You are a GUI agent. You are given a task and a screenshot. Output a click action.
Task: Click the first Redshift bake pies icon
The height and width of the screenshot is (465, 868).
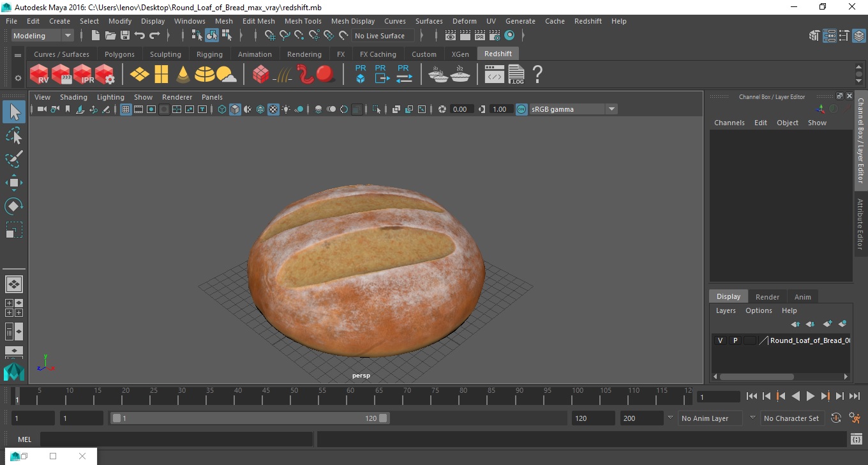tap(438, 75)
